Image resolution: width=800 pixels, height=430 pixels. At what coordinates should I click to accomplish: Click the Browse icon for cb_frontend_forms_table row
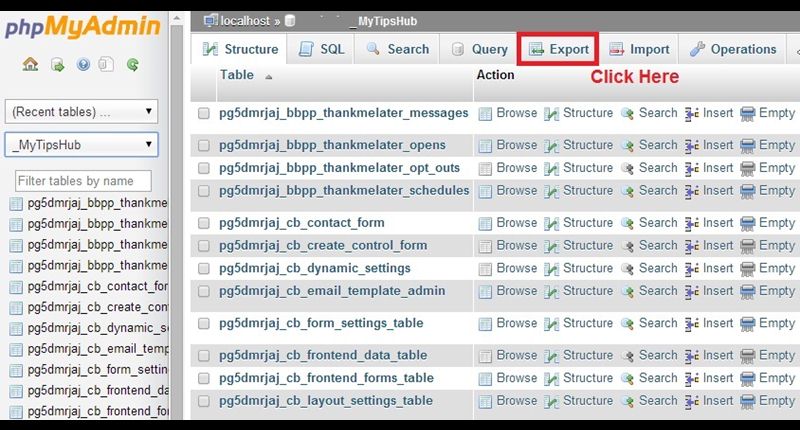tap(485, 379)
